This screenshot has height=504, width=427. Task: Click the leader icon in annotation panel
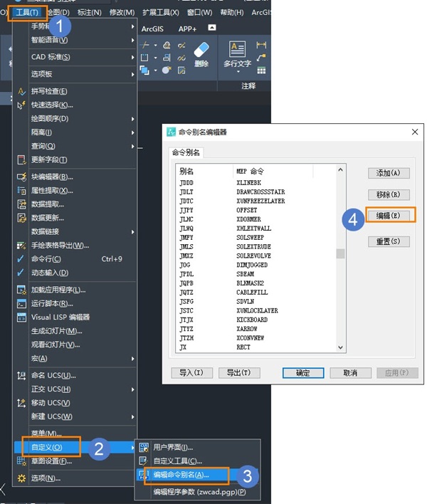click(261, 58)
